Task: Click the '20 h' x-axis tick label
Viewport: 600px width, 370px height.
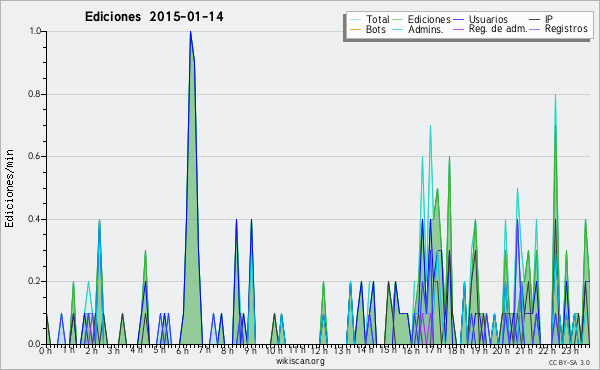Action: point(501,350)
